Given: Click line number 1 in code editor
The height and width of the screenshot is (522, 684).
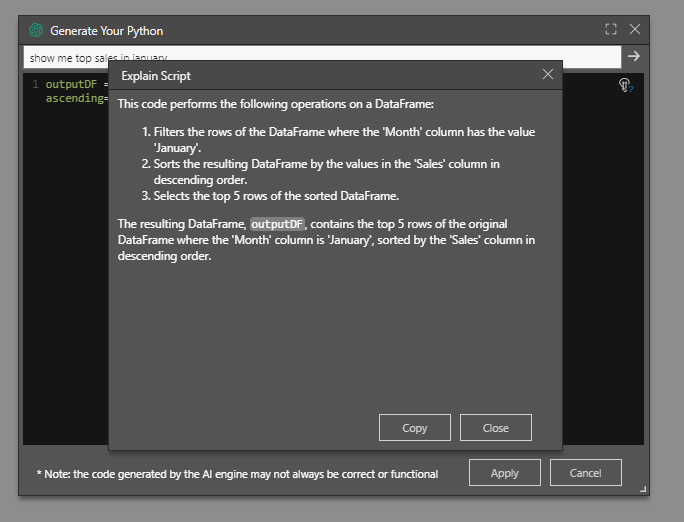Looking at the screenshot, I should (35, 84).
